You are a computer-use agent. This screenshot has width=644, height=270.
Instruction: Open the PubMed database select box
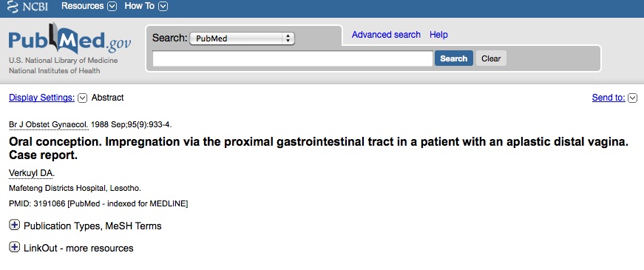coord(242,38)
